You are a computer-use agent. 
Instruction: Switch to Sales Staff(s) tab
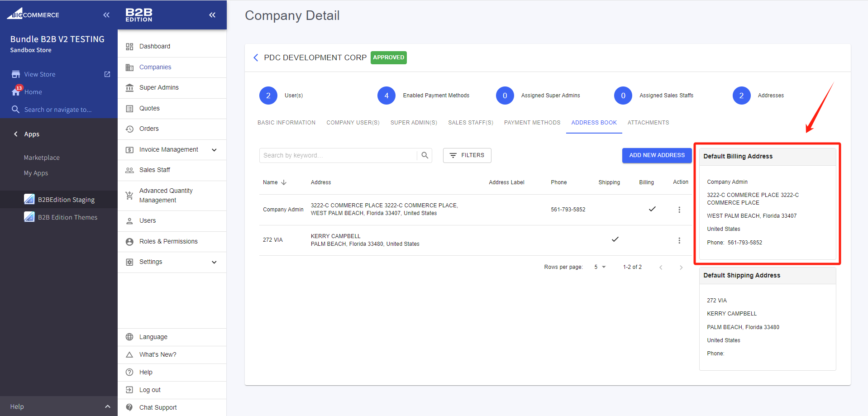pos(471,123)
